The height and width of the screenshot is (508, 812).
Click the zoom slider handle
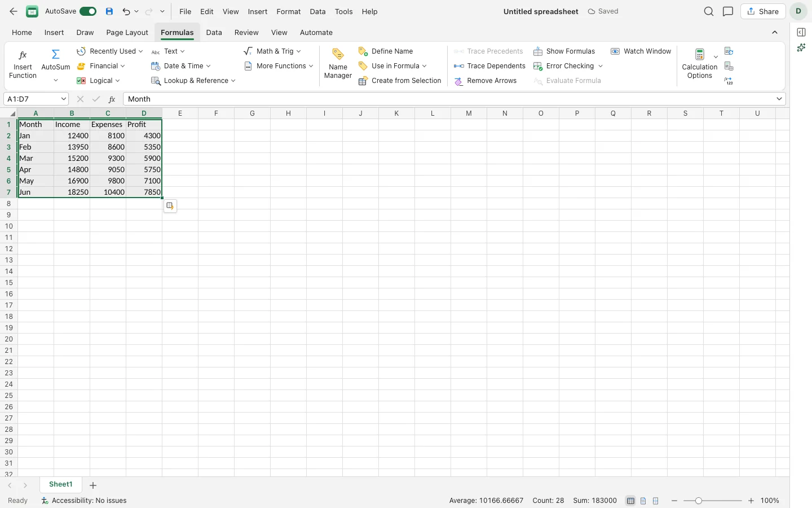699,501
